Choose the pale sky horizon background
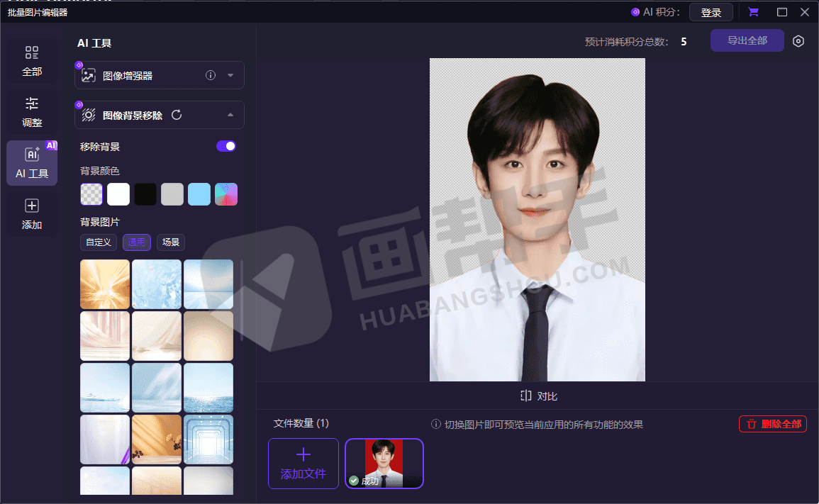819x504 pixels. pos(208,284)
